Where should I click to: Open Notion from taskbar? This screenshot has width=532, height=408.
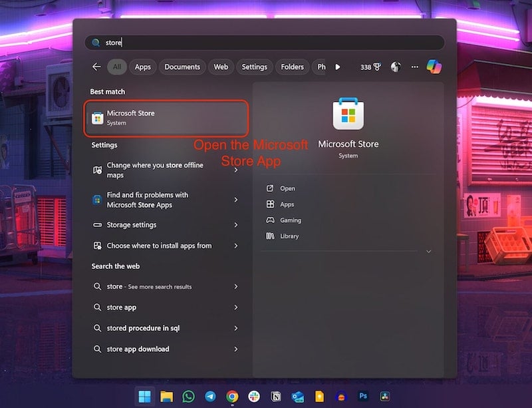[276, 397]
